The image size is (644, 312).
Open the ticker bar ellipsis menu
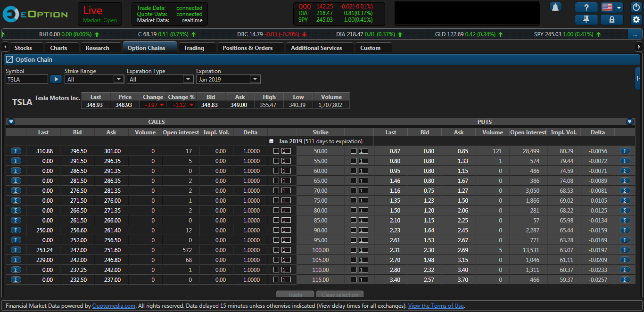point(635,34)
